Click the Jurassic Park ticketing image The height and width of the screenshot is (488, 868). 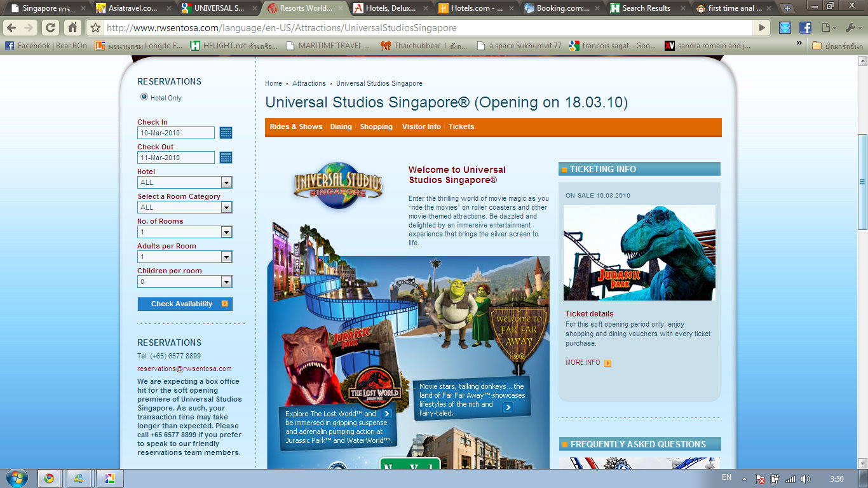point(639,253)
